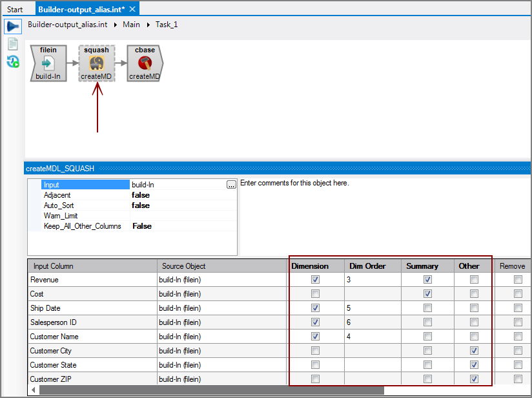Viewport: 532px width, 398px height.
Task: Select the blue run arrow in the left sidebar
Action: coord(12,26)
